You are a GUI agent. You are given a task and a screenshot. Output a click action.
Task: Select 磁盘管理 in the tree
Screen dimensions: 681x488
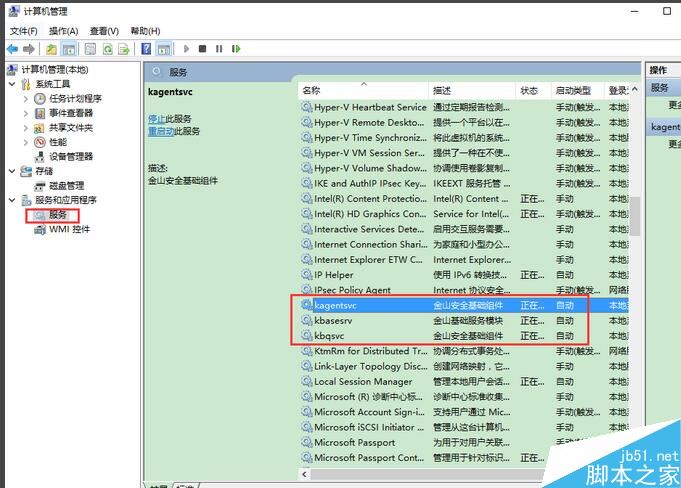(x=66, y=185)
